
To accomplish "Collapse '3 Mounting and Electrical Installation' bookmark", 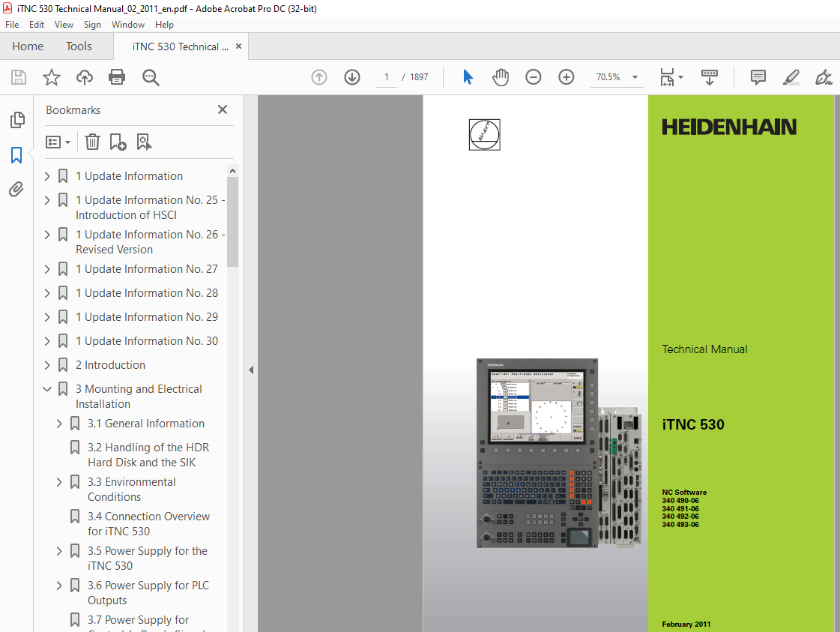I will [47, 389].
